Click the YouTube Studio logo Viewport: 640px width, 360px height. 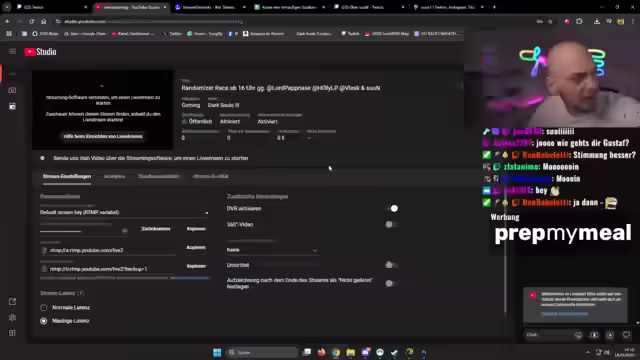point(40,52)
